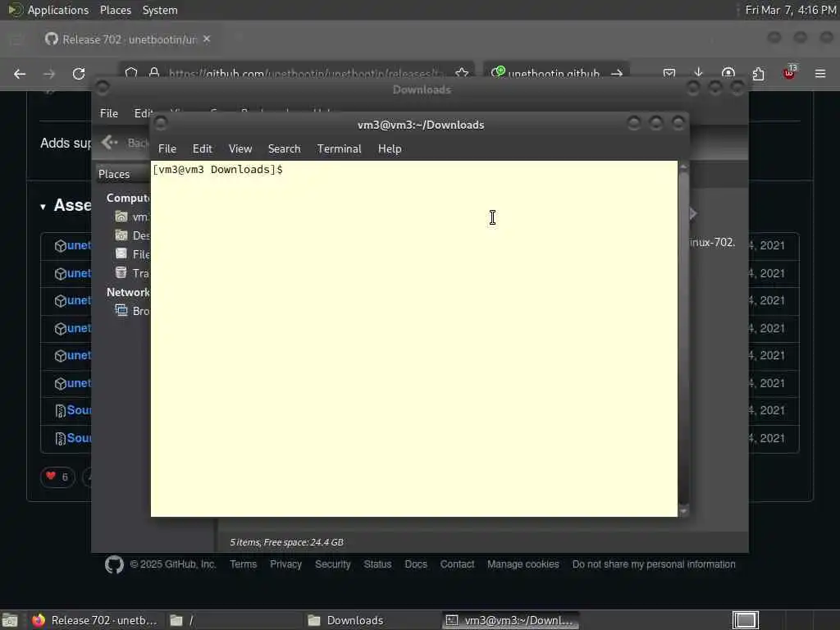The width and height of the screenshot is (840, 630).
Task: Click the GitHub logo in the footer
Action: [x=114, y=564]
